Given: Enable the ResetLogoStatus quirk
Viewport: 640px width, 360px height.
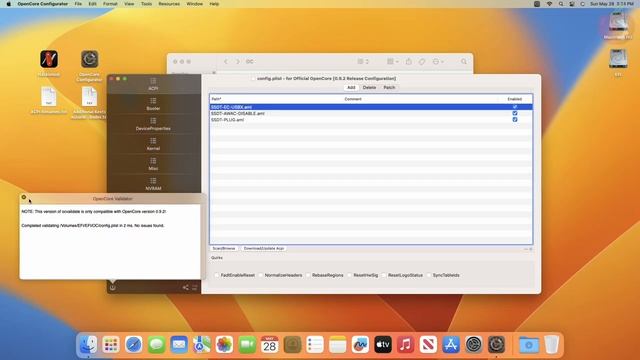Looking at the screenshot, I should (384, 276).
